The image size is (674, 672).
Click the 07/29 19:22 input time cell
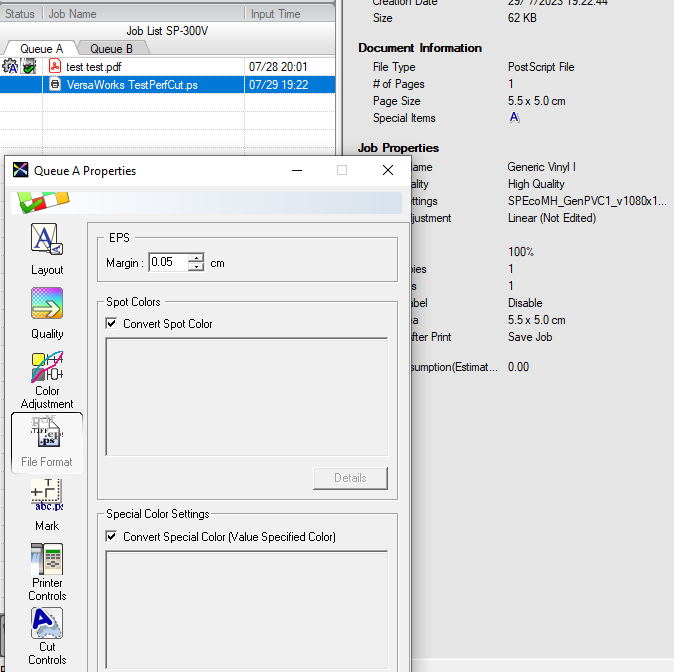279,85
